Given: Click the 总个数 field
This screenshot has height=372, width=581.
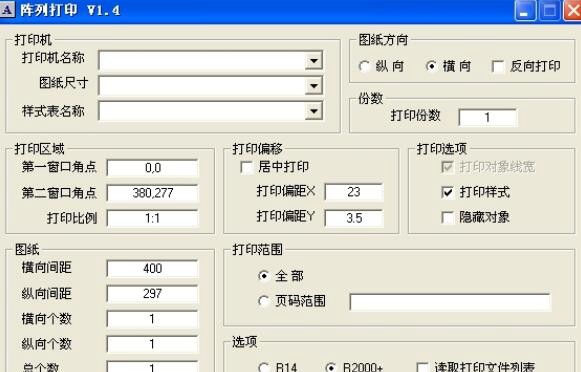Looking at the screenshot, I should (x=152, y=366).
